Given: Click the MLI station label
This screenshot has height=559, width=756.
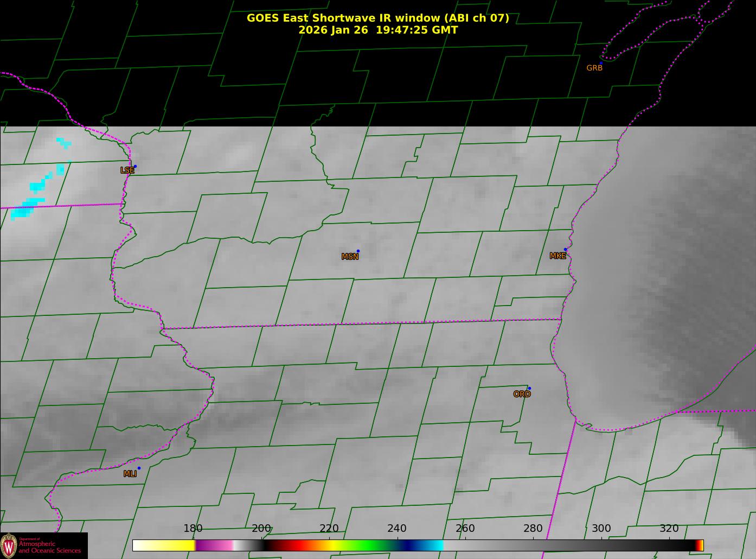Looking at the screenshot, I should (130, 474).
